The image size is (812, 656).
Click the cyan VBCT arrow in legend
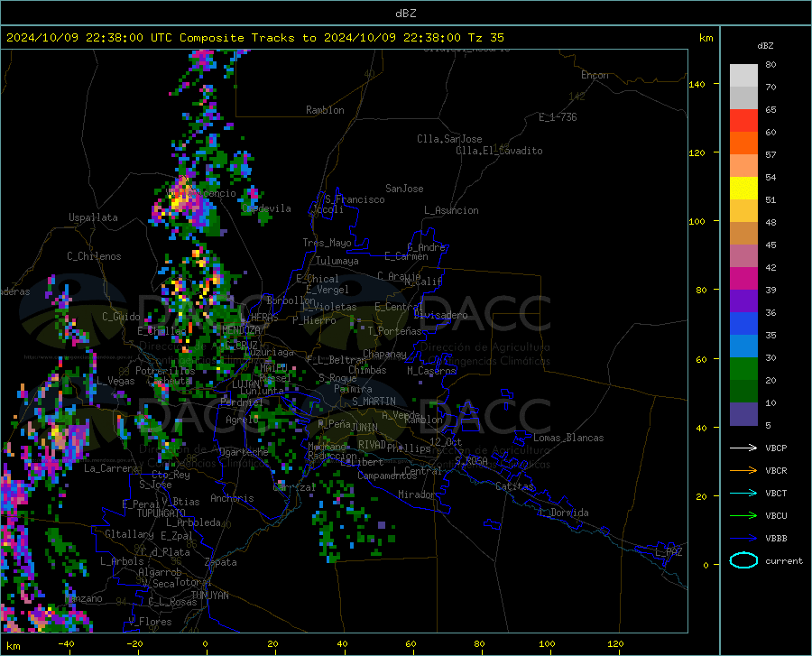743,493
